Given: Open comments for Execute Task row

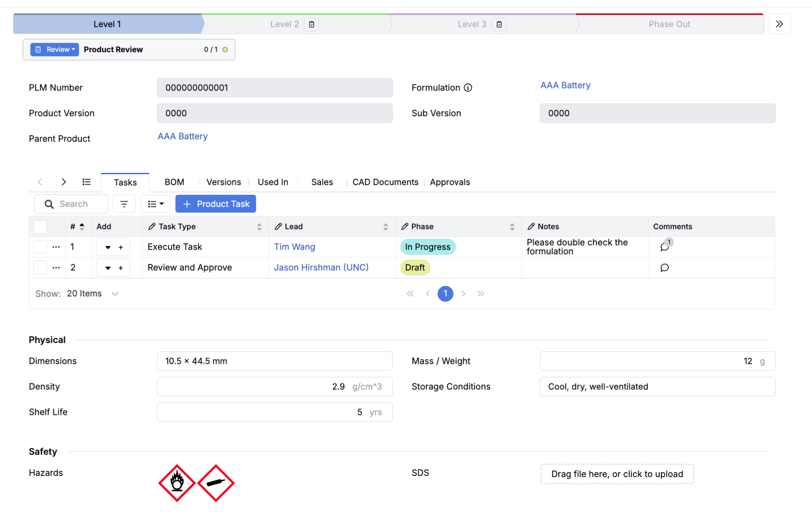Looking at the screenshot, I should click(665, 247).
